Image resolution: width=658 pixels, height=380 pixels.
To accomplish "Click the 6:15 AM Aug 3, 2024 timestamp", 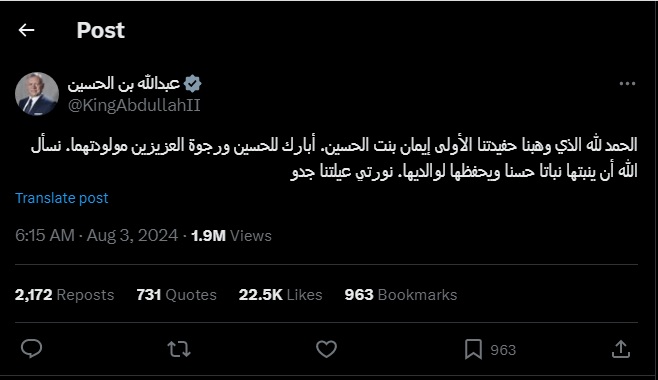I will point(97,236).
